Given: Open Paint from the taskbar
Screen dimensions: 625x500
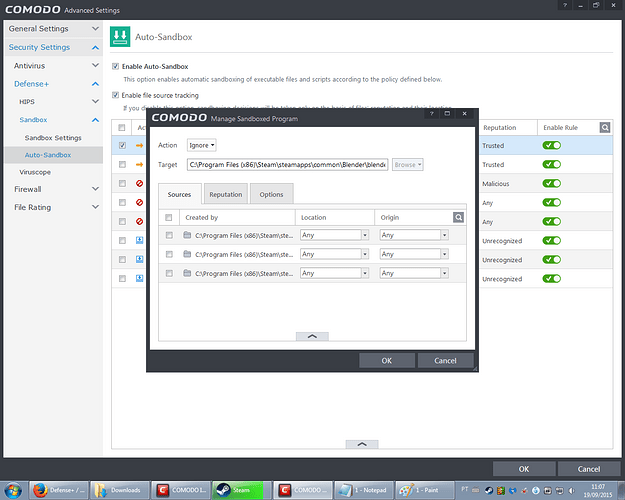Looking at the screenshot, I should coord(425,490).
